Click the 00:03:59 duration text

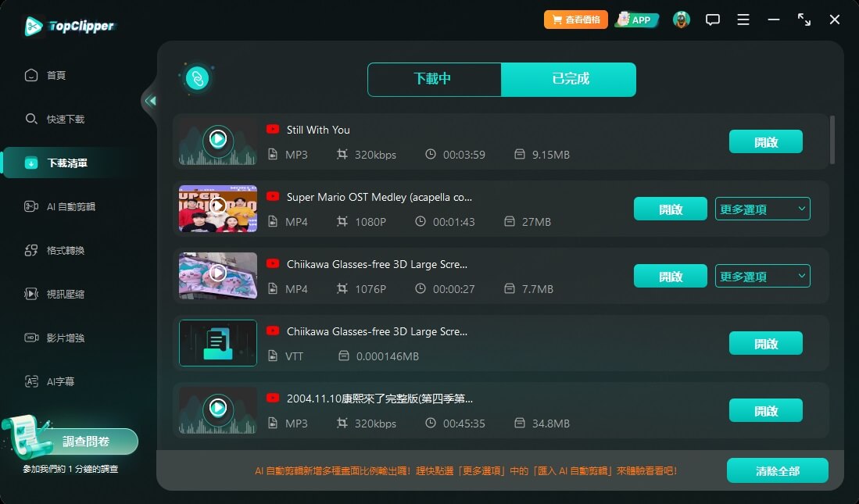464,155
